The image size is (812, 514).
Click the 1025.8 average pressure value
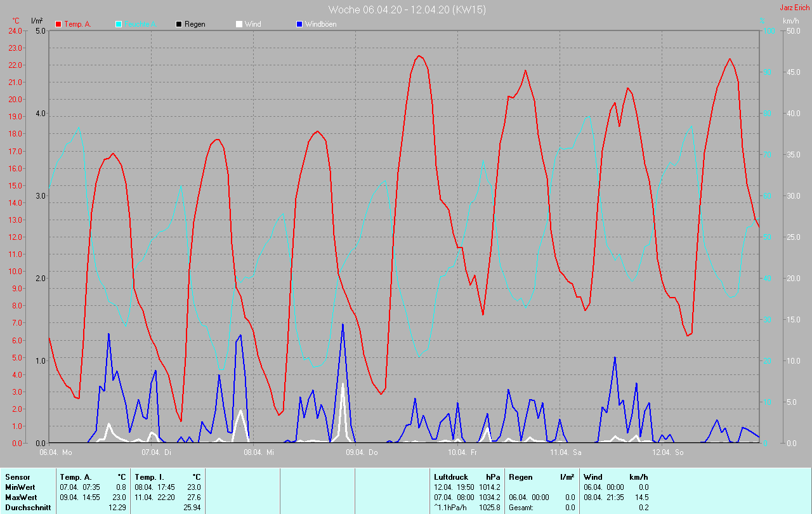tap(490, 508)
